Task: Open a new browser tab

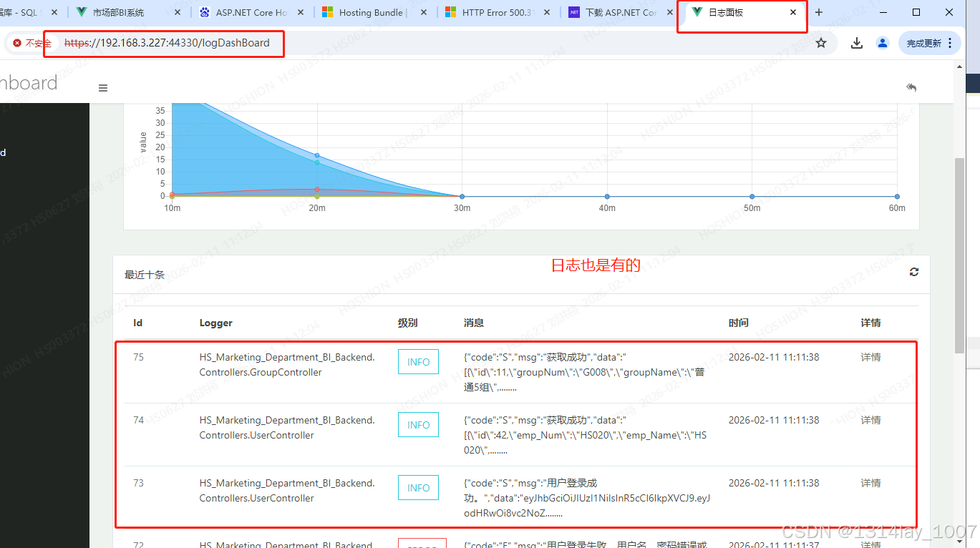Action: [x=819, y=12]
